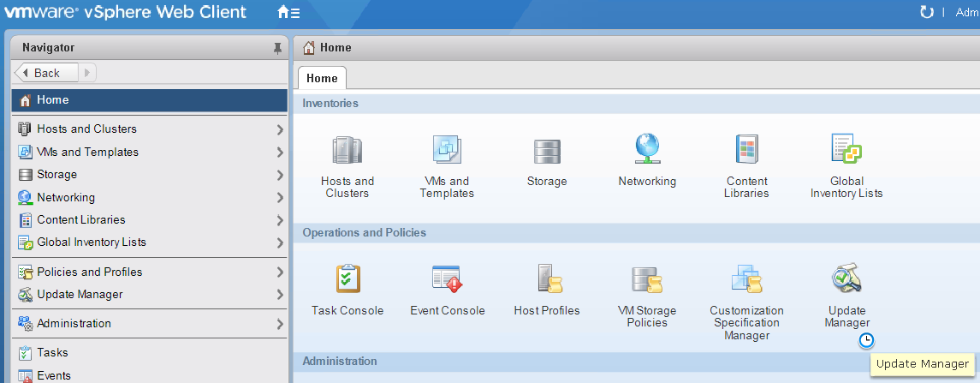The image size is (980, 383).
Task: Expand the Administration chevron in Navigator
Action: (280, 324)
